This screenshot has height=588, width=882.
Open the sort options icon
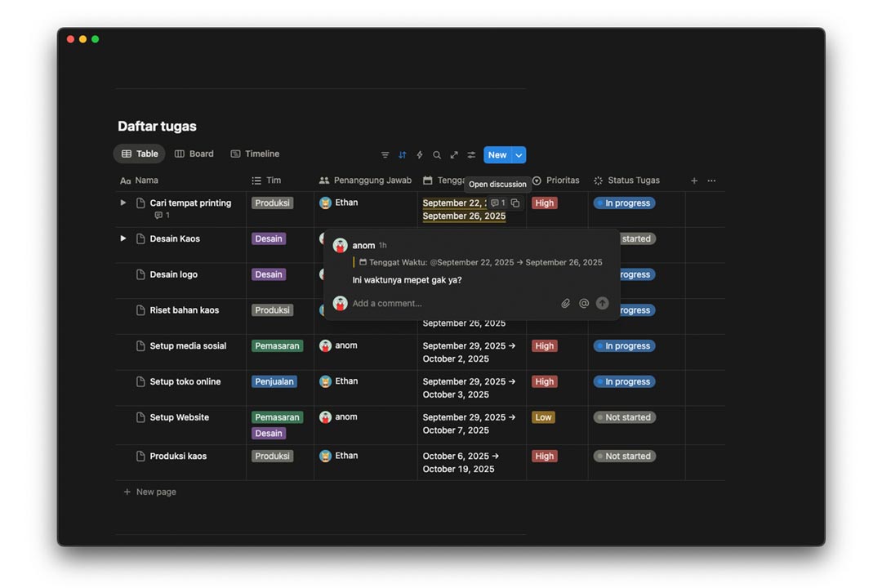point(403,155)
